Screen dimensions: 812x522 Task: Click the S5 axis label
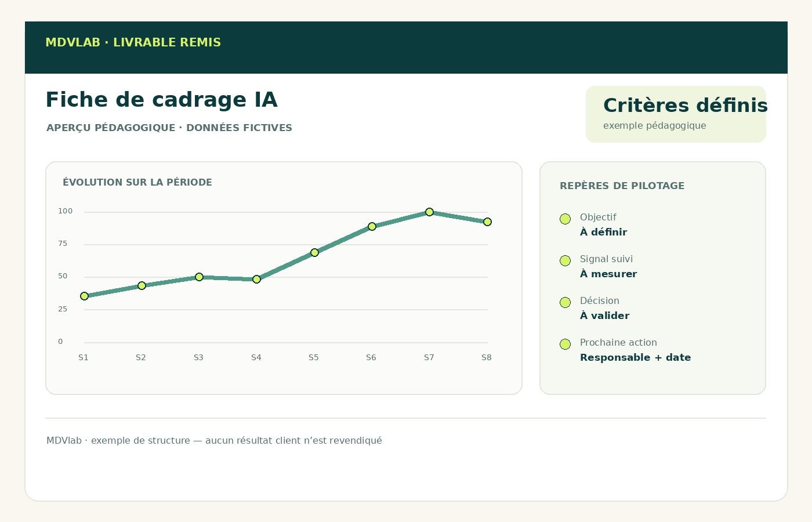314,357
